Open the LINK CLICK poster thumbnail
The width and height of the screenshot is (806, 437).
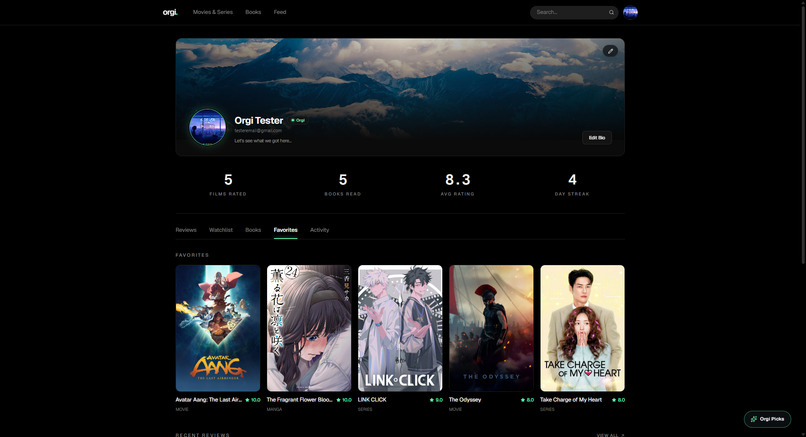[400, 328]
